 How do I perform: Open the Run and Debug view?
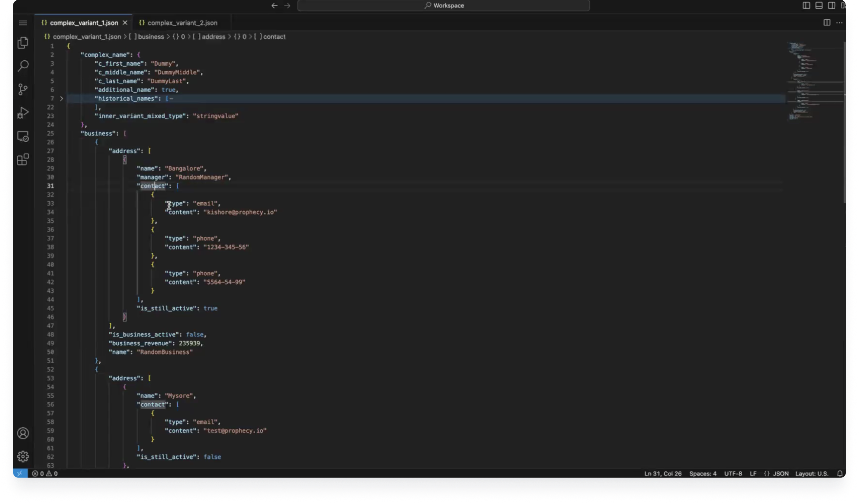[23, 113]
